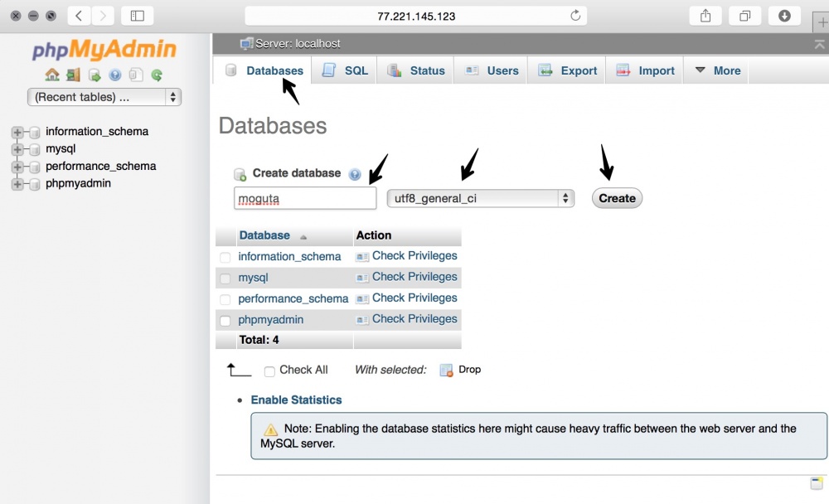
Task: Click the log out icon in sidebar
Action: [x=73, y=75]
